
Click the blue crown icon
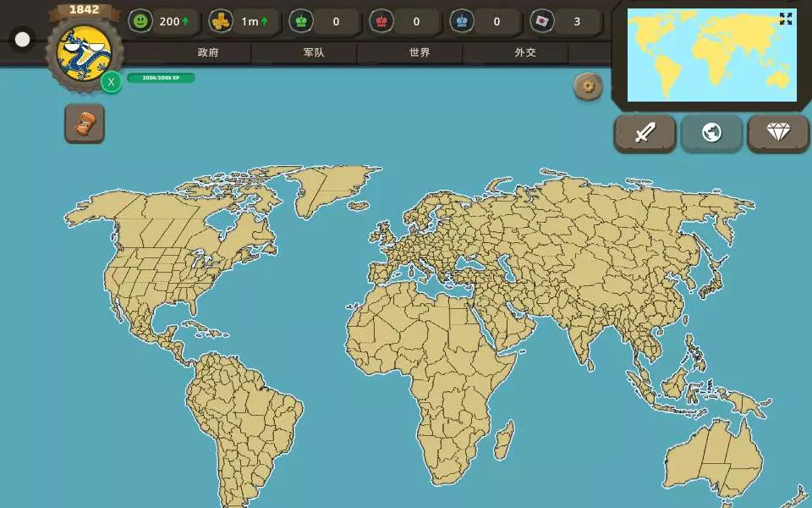coord(462,21)
